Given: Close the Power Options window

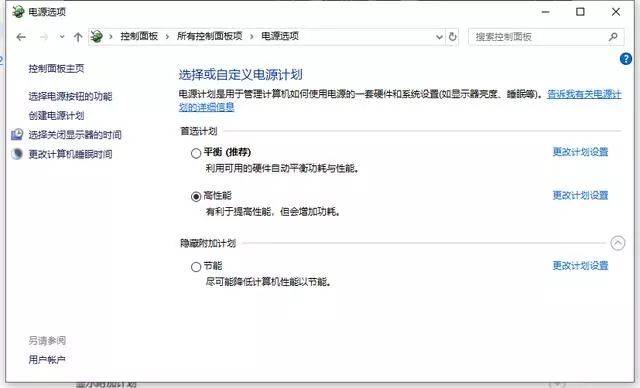Looking at the screenshot, I should 616,12.
